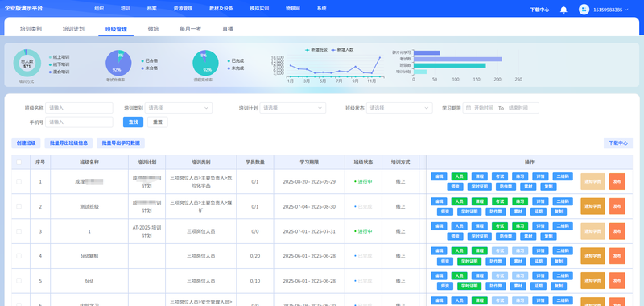Image resolution: width=644 pixels, height=306 pixels.
Task: Click 详情 in the test row
Action: pyautogui.click(x=540, y=275)
